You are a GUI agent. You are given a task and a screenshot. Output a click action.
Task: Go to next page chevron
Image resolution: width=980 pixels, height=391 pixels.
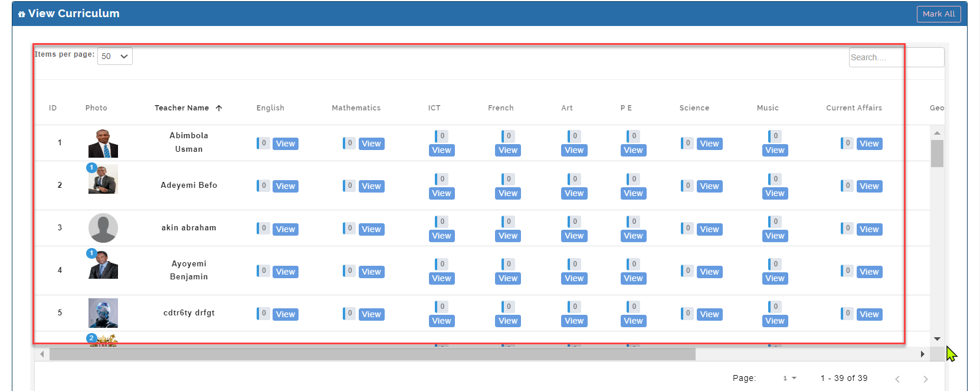(x=925, y=379)
